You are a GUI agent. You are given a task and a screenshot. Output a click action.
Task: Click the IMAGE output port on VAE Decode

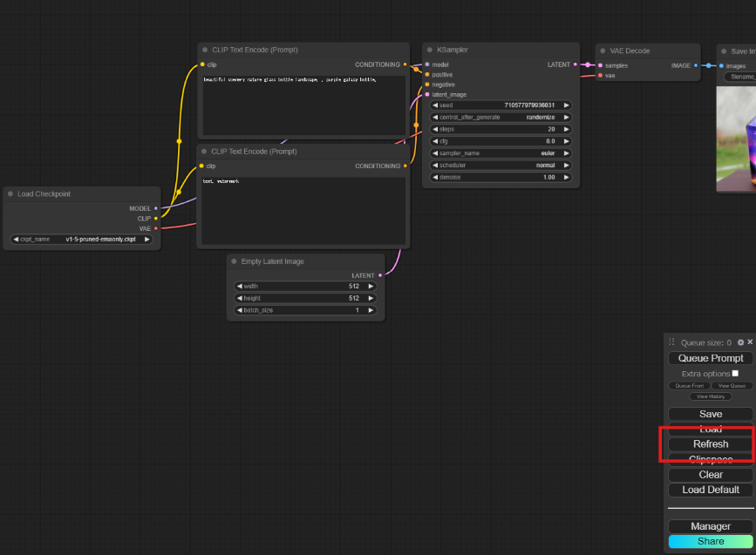(696, 65)
